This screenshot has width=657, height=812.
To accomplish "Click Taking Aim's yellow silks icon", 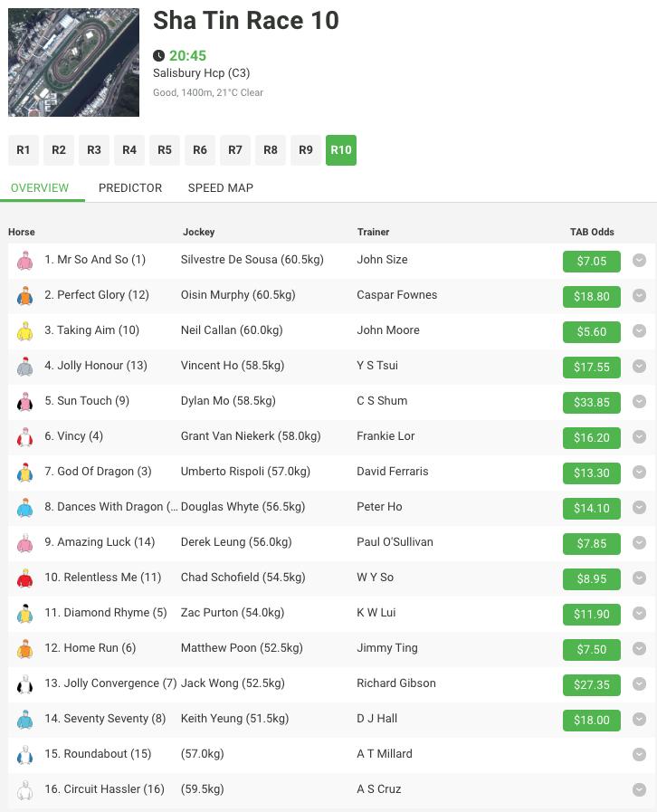I will (x=24, y=331).
